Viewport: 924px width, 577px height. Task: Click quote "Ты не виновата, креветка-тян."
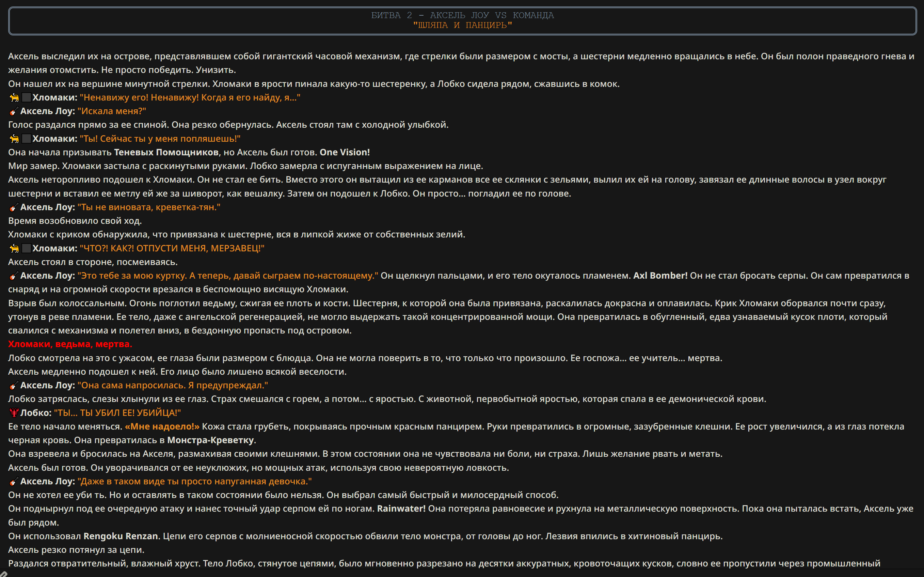click(149, 207)
